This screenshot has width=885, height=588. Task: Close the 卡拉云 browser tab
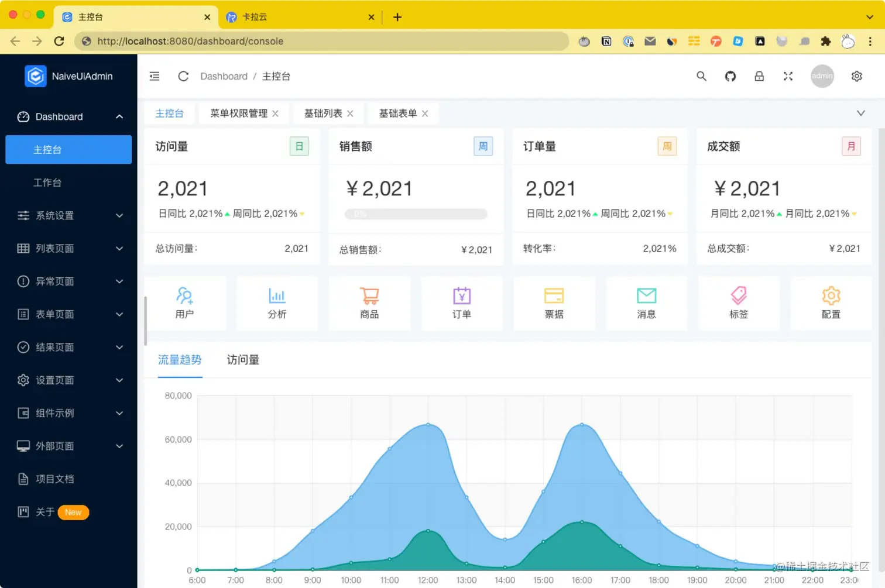click(x=371, y=17)
